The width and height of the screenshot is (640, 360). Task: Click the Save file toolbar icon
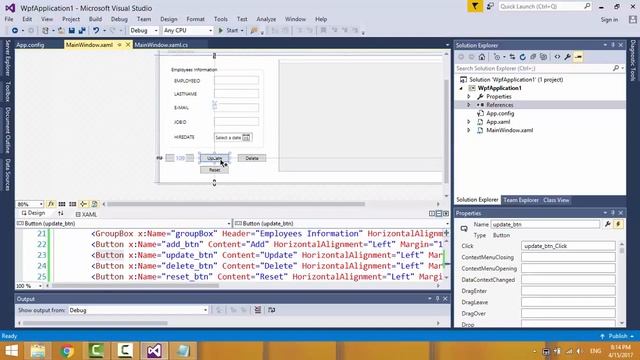coord(72,31)
